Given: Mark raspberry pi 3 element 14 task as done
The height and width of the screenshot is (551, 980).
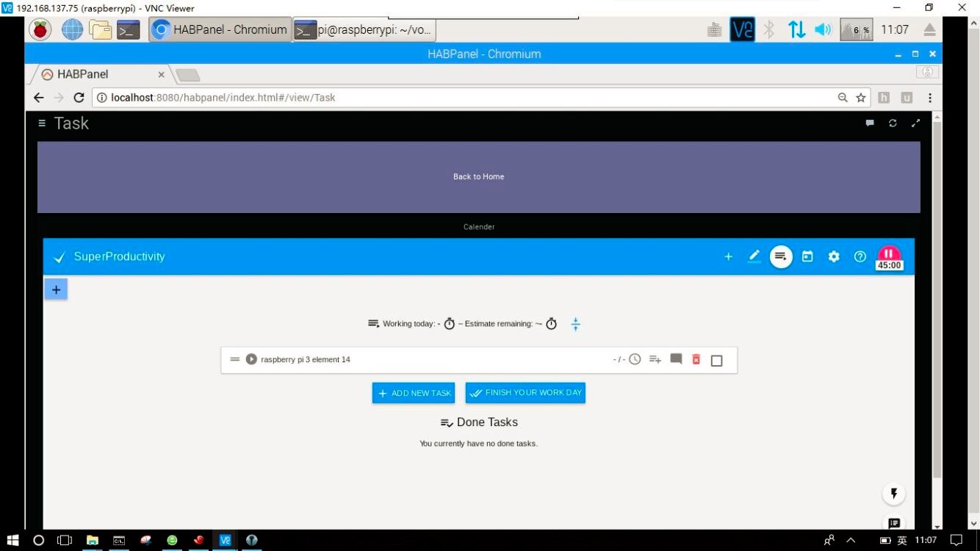Looking at the screenshot, I should (x=717, y=360).
